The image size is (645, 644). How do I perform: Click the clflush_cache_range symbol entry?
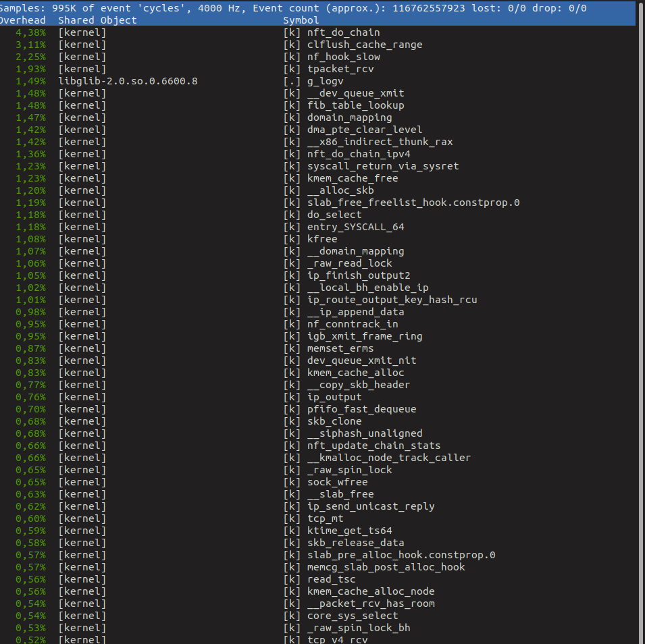coord(364,45)
